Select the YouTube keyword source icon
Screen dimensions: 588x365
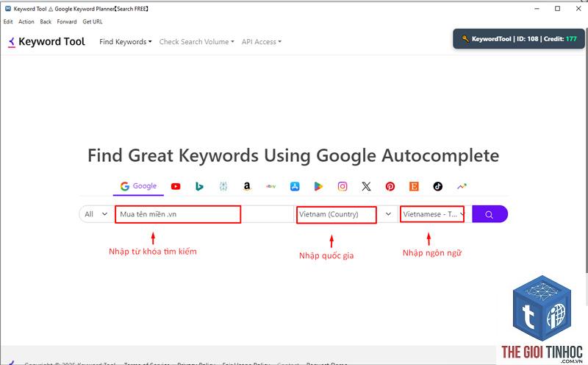pos(176,186)
